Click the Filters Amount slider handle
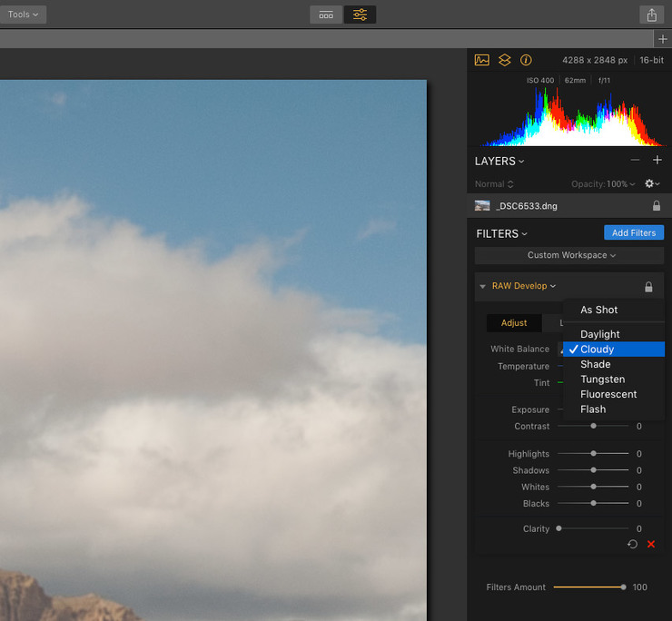The width and height of the screenshot is (672, 621). 623,587
